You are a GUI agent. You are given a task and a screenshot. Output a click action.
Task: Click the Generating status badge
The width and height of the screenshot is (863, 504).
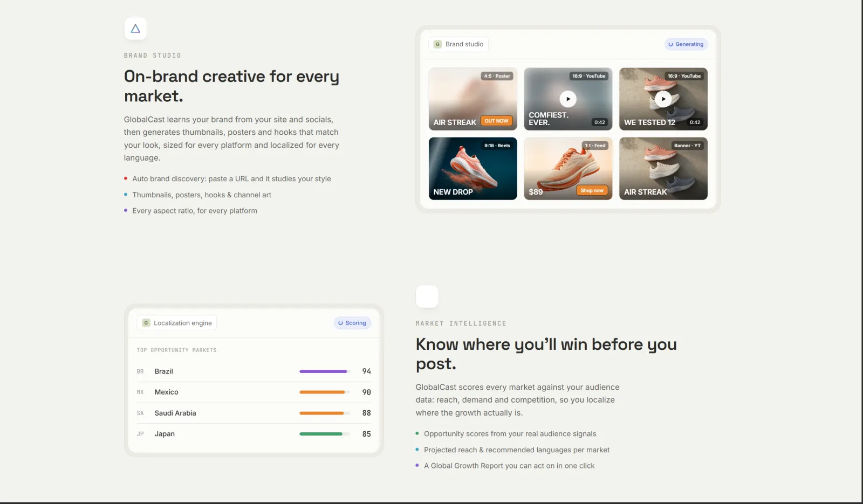coord(686,44)
